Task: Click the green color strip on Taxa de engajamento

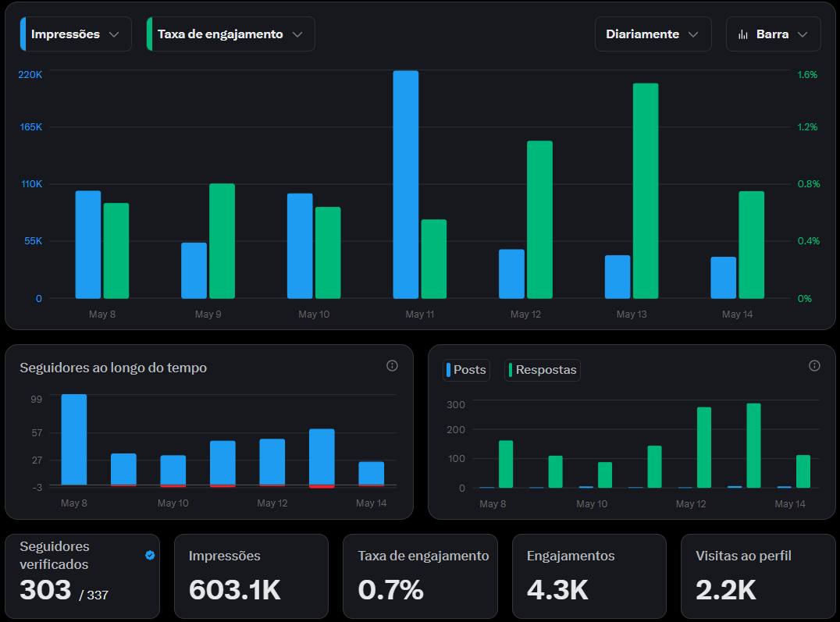Action: (149, 34)
